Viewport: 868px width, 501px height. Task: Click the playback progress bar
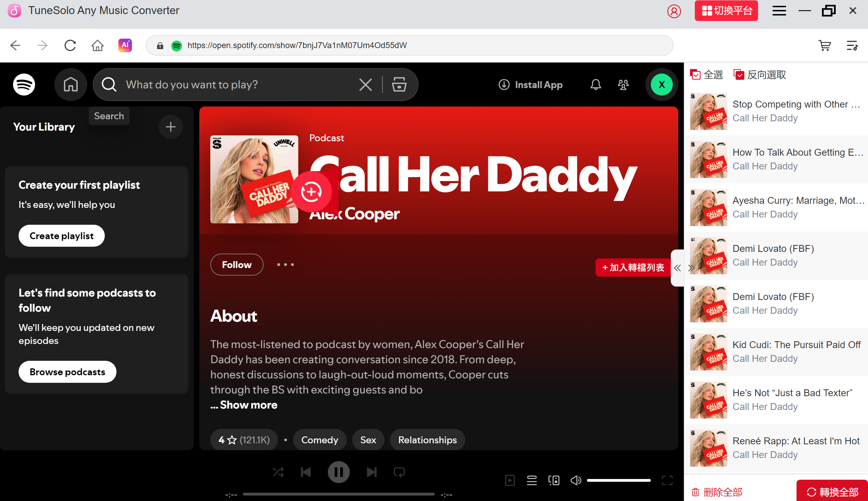click(338, 494)
